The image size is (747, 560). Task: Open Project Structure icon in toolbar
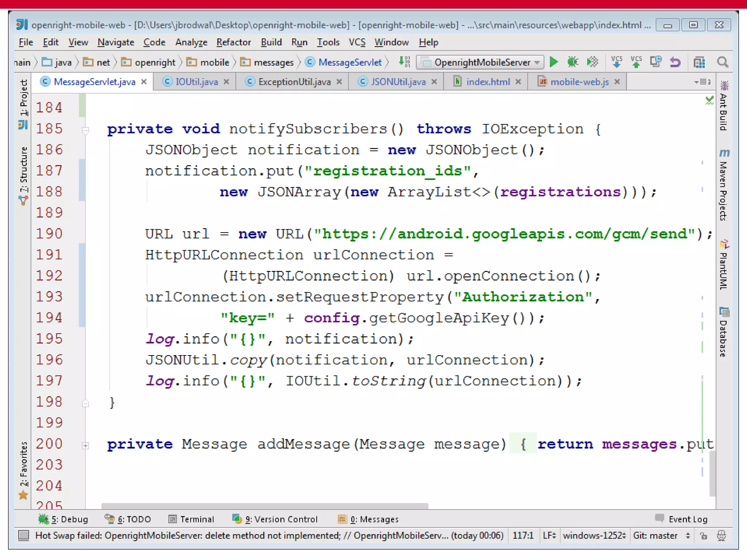699,62
